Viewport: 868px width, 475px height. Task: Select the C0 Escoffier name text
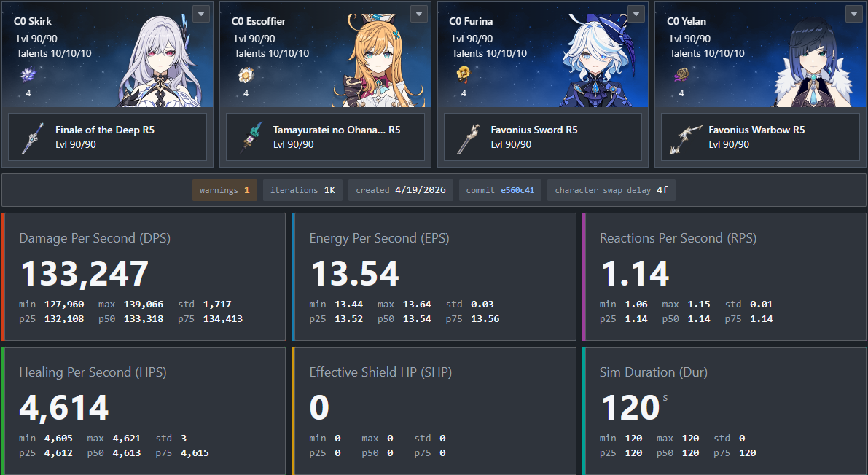(259, 22)
